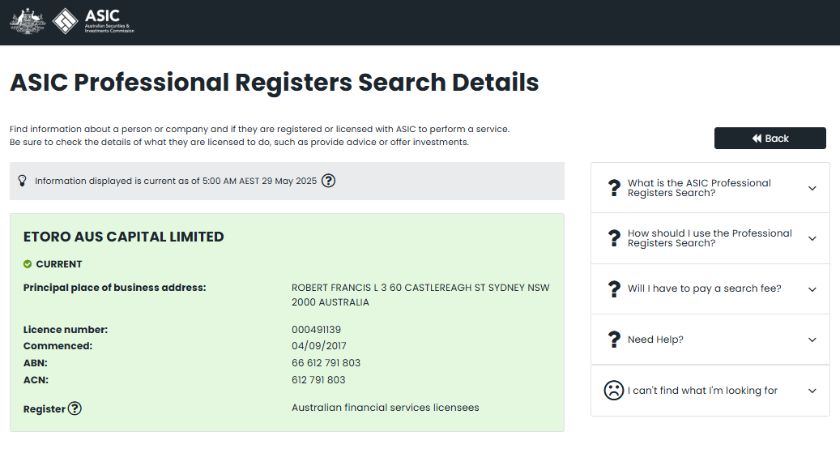Viewport: 840px width, 473px height.
Task: Click the Australian coat of arms emblem
Action: 27,21
